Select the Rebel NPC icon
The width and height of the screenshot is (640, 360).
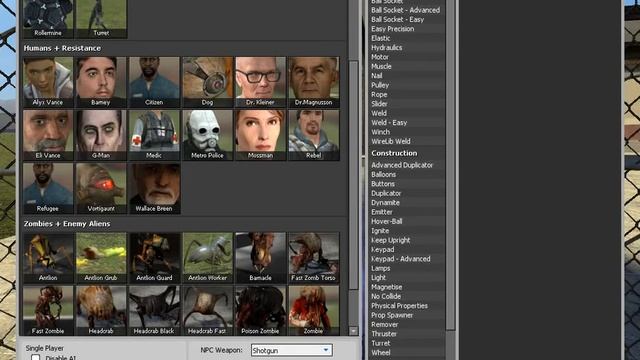313,135
